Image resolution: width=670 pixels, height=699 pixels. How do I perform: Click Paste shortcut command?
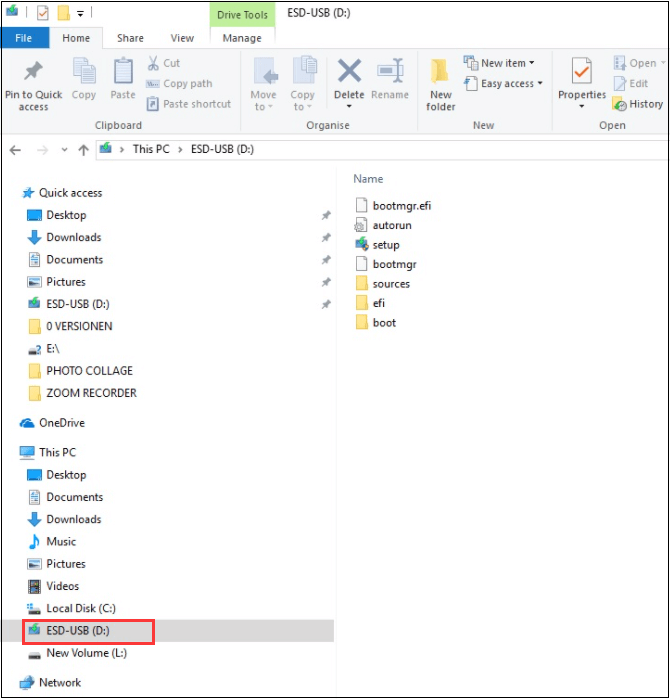pos(189,104)
